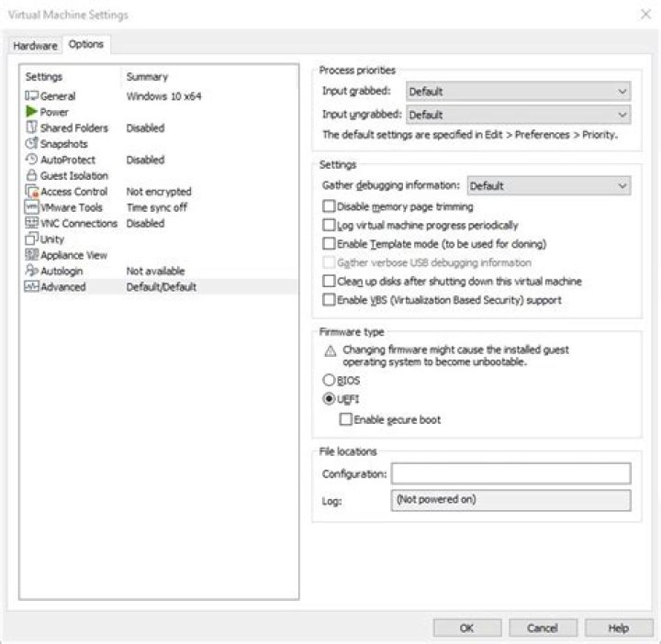Select Shared Folders settings row
The image size is (661, 644).
[x=74, y=128]
